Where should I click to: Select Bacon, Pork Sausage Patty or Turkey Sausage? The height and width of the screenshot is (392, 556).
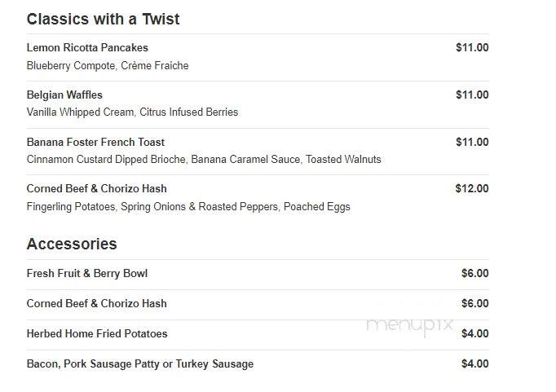pos(140,364)
